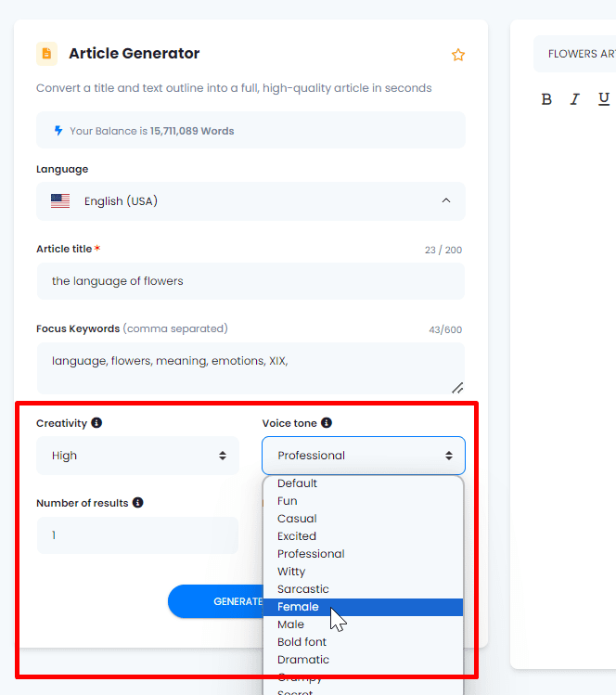Click the Number of results info icon
Viewport: 616px width, 695px height.
[137, 503]
